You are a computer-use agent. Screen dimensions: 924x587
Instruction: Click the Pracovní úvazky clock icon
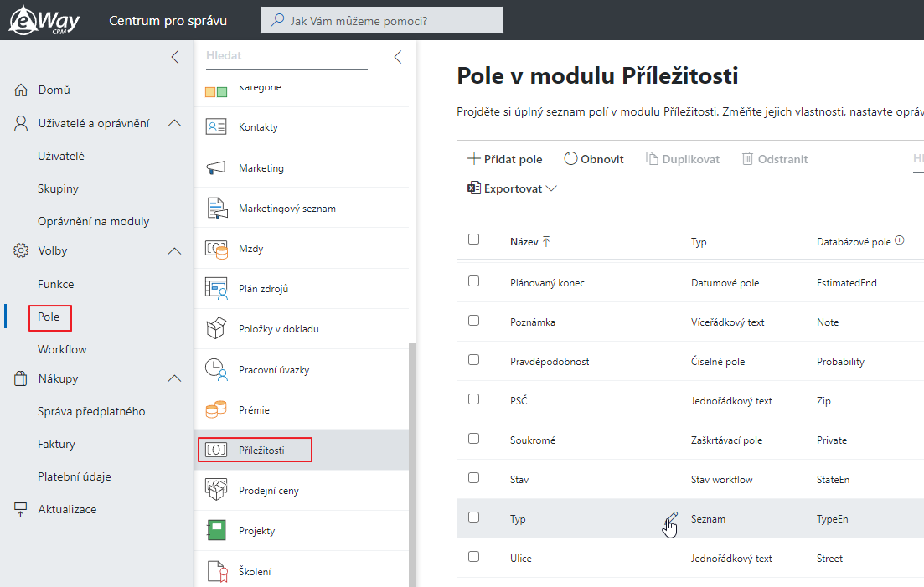pos(216,369)
